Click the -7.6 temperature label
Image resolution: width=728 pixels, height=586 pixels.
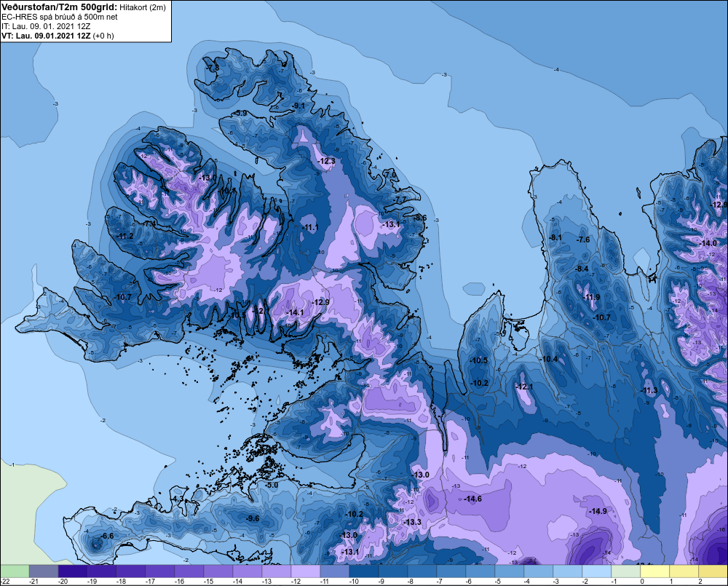(583, 239)
